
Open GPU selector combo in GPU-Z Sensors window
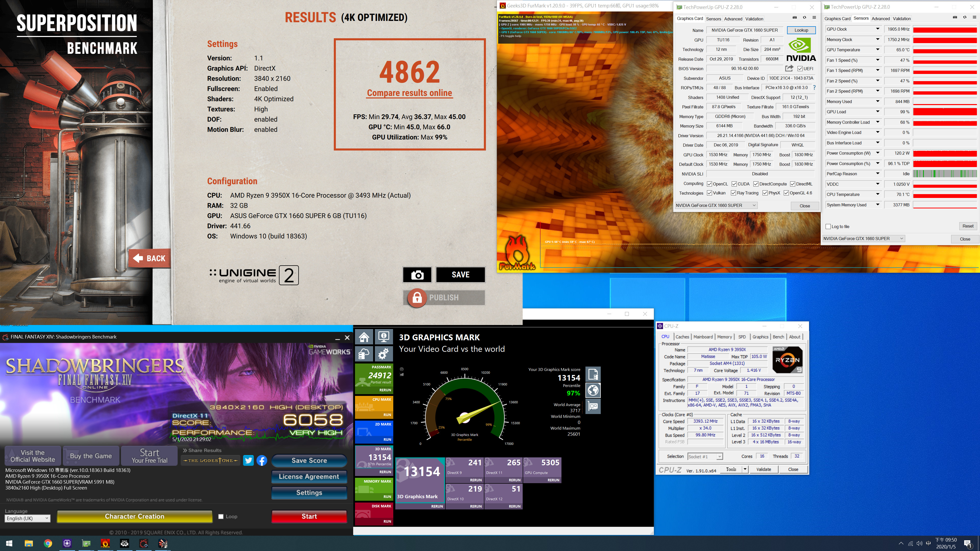click(864, 239)
